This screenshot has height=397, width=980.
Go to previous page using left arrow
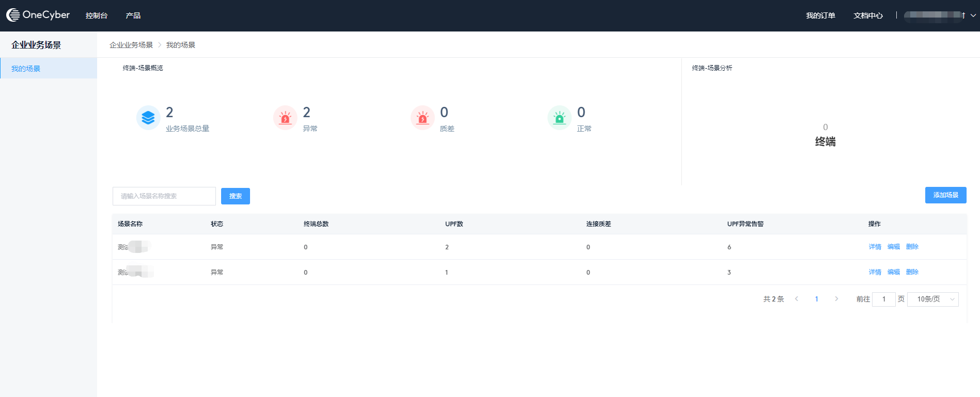click(x=797, y=299)
